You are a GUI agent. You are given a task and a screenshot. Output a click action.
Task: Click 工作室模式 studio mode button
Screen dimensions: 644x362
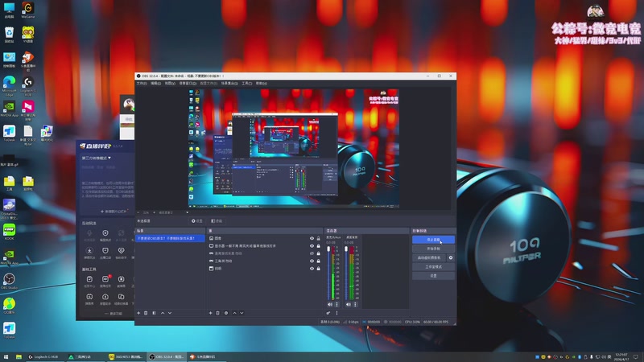(x=433, y=267)
